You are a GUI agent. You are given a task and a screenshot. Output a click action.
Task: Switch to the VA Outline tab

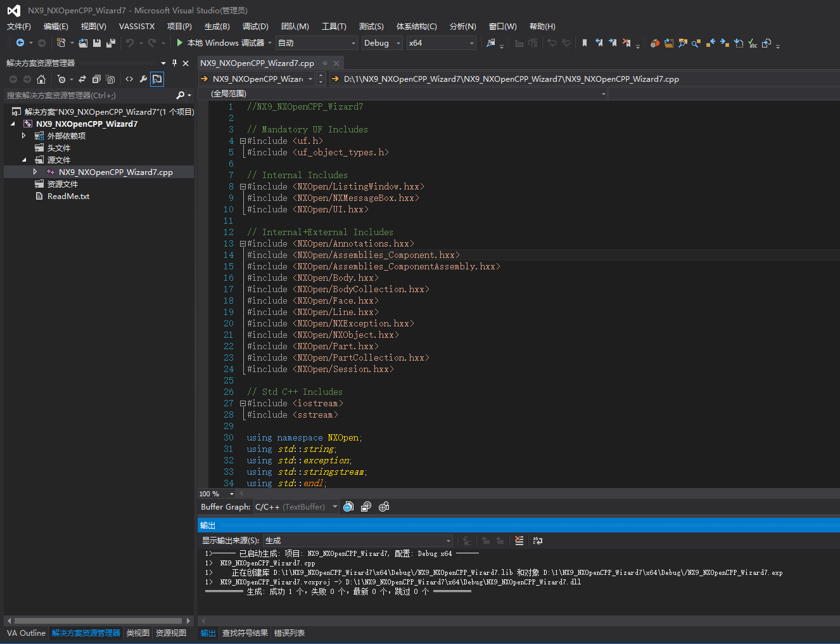pyautogui.click(x=26, y=633)
